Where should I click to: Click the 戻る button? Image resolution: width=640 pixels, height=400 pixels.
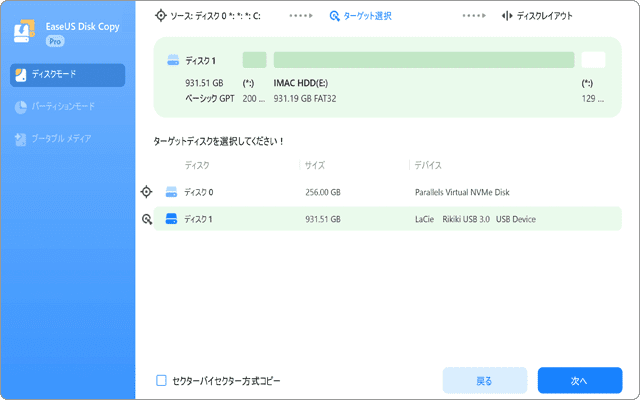(x=484, y=381)
